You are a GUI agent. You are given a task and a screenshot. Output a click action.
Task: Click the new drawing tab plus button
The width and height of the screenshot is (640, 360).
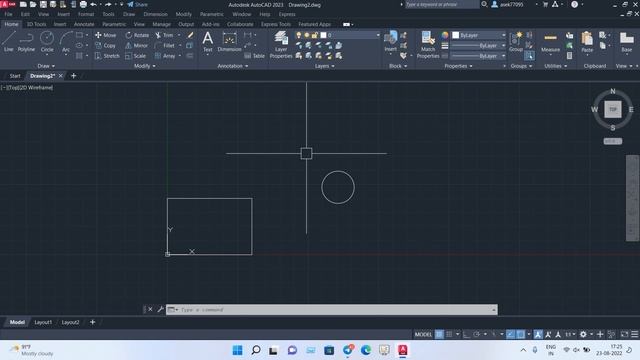pyautogui.click(x=73, y=76)
